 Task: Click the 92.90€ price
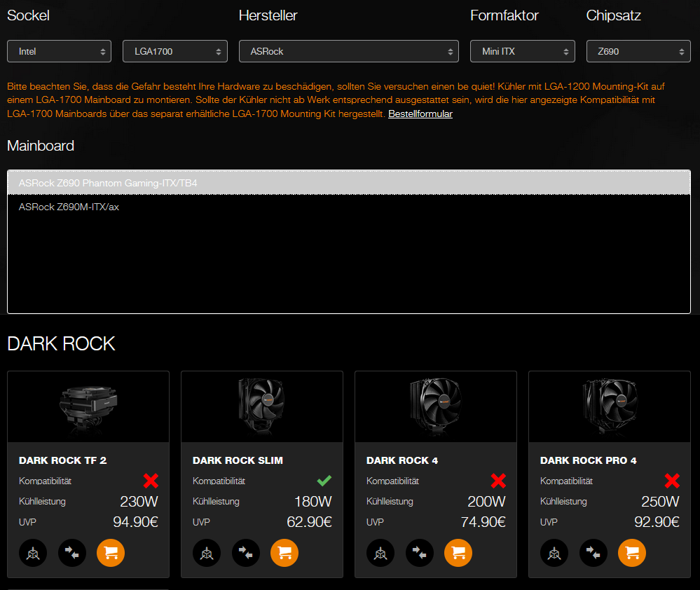(657, 522)
